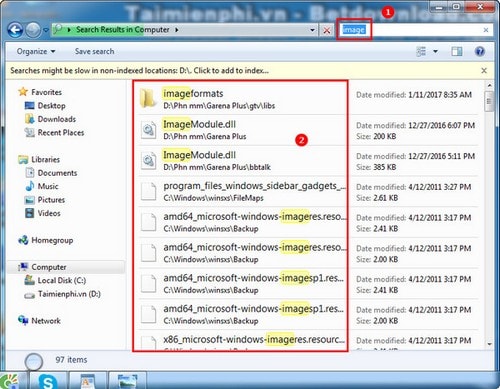This screenshot has height=389, width=500.
Task: Click the Music note icon
Action: click(30, 186)
